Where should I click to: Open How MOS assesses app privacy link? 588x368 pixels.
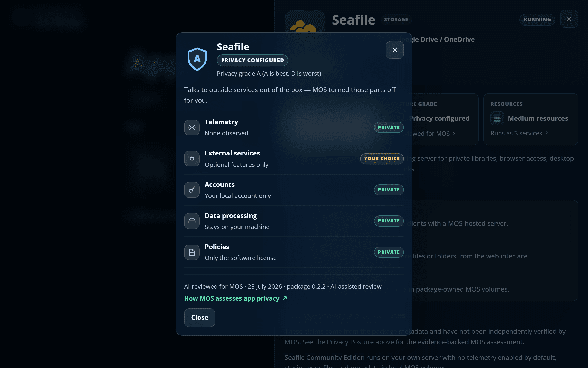click(235, 298)
